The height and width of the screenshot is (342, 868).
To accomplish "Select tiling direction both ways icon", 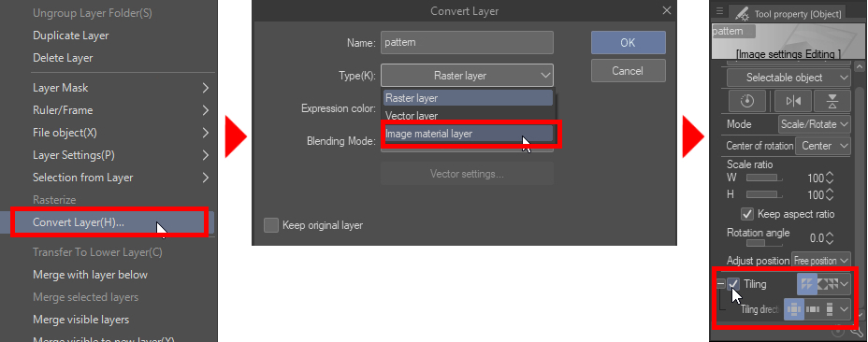I will pos(794,309).
